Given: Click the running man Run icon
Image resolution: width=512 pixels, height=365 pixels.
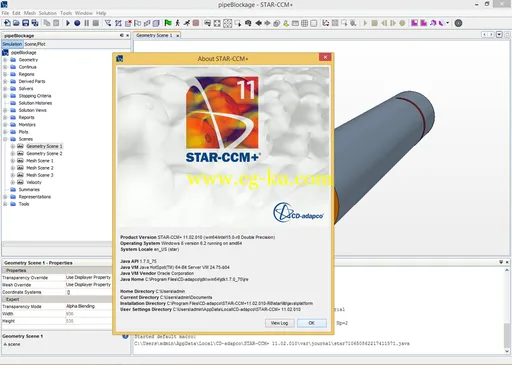Looking at the screenshot, I should [187, 23].
